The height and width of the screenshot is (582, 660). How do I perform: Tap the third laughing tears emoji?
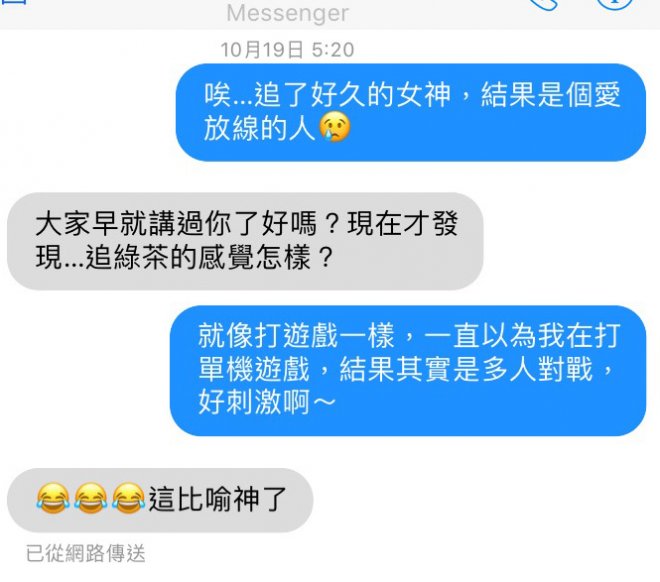(128, 498)
